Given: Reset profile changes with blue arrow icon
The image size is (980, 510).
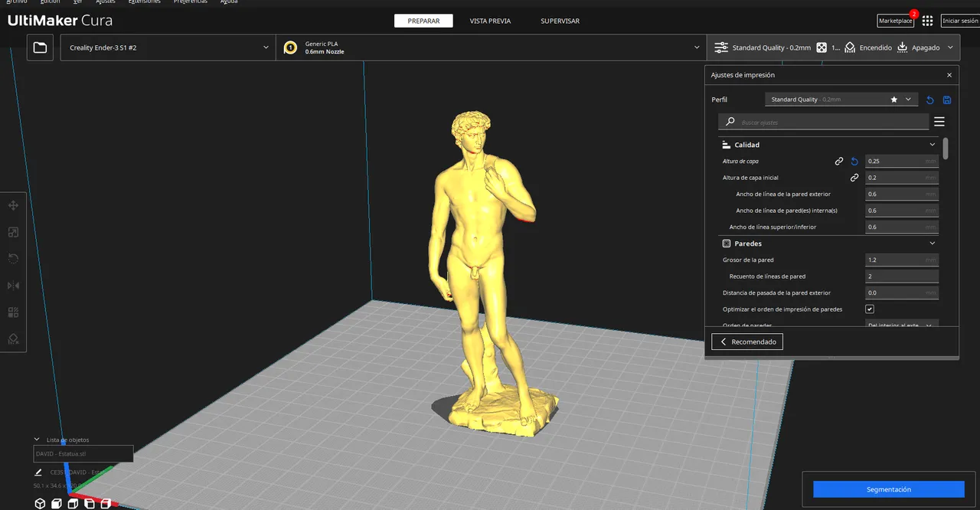Looking at the screenshot, I should 930,100.
